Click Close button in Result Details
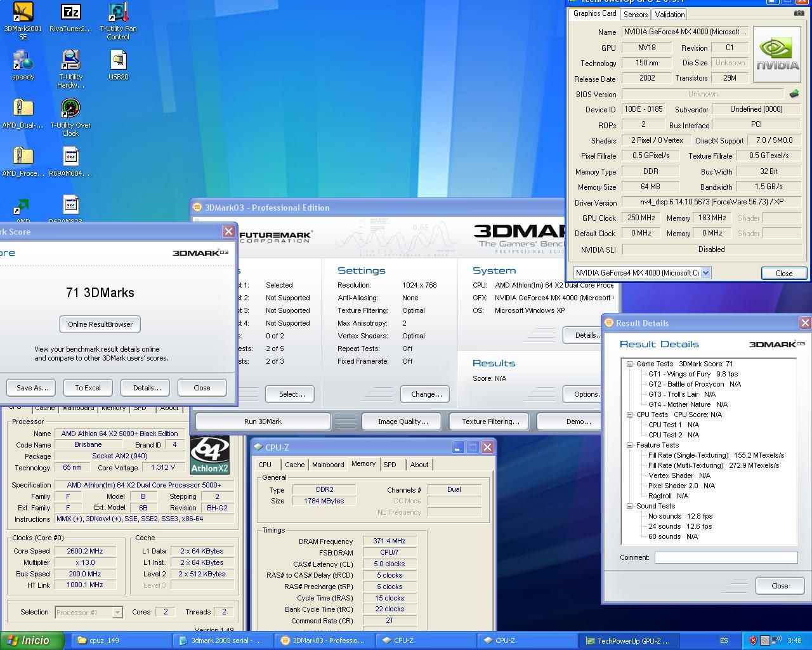Viewport: 812px width, 650px height. tap(780, 586)
